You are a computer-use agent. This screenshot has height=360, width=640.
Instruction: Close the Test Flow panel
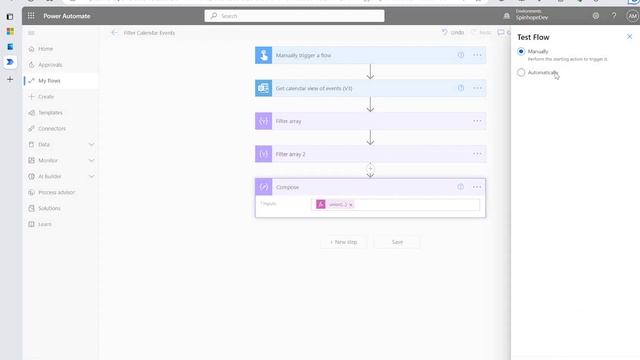(629, 37)
